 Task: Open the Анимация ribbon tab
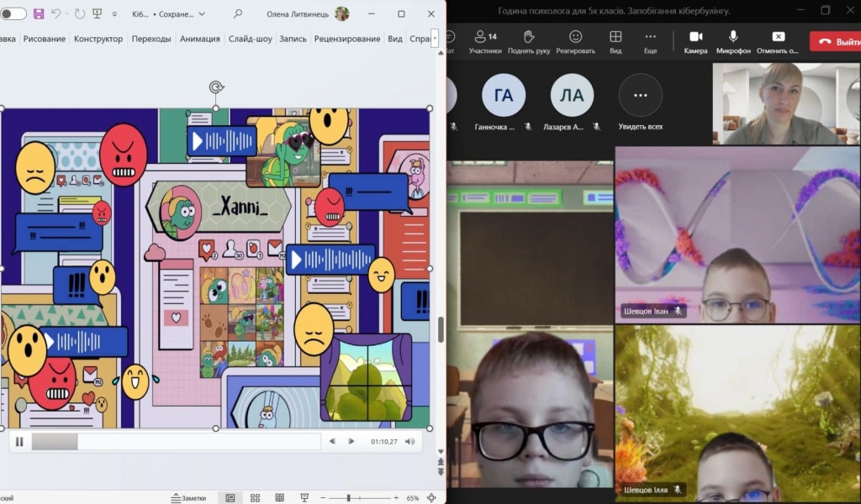199,39
